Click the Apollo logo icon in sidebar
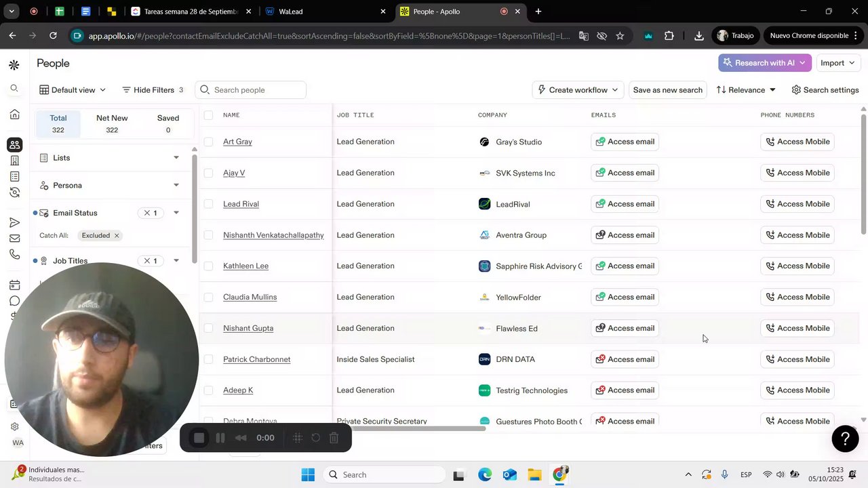 click(x=14, y=65)
